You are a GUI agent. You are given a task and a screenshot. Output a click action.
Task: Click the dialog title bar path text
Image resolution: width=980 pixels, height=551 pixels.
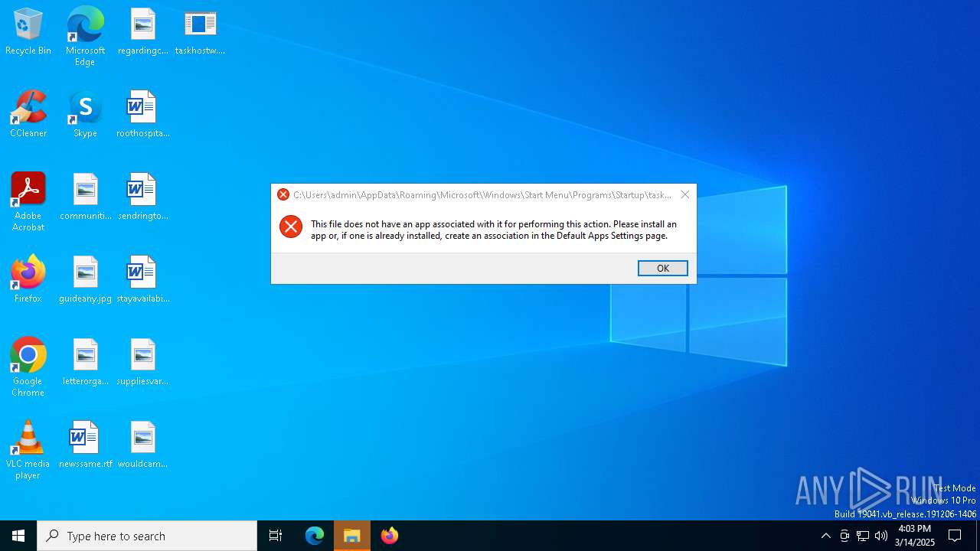click(x=482, y=195)
